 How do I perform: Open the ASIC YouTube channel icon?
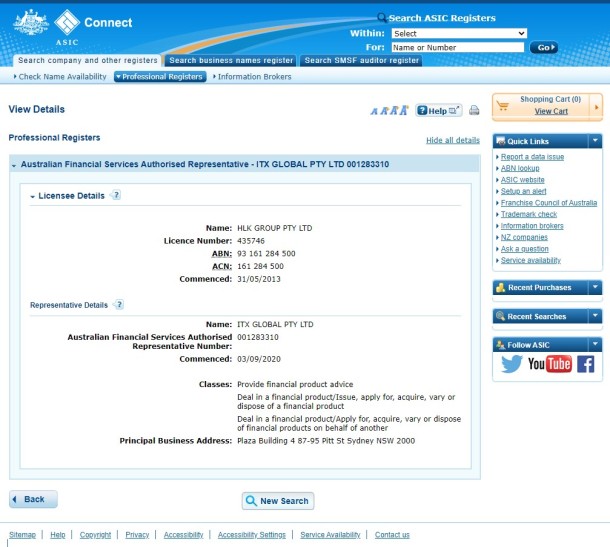(549, 364)
